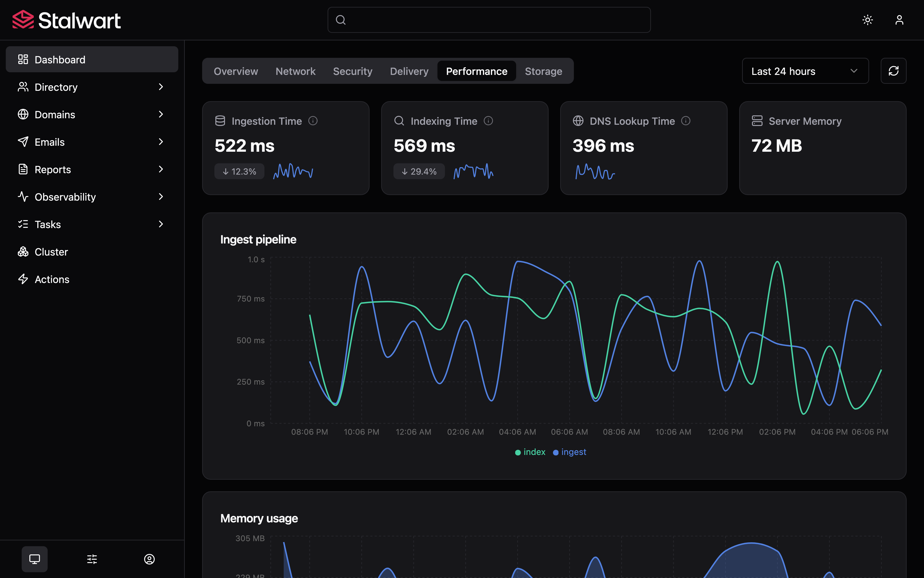The image size is (924, 578).
Task: Switch to the Delivery tab
Action: tap(409, 71)
